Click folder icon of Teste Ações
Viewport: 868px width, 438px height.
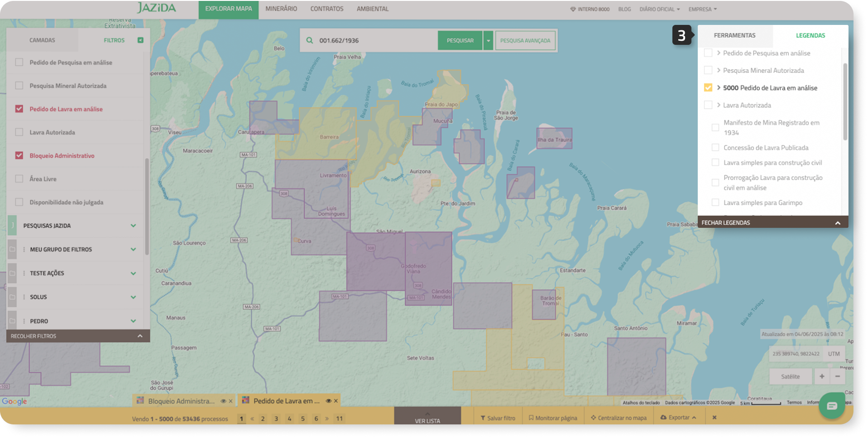(12, 273)
